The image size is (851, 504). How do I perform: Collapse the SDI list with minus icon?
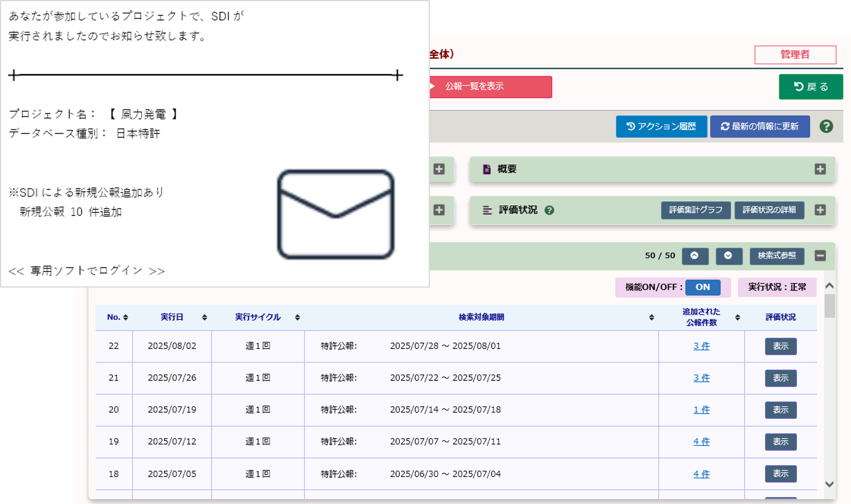pos(820,256)
